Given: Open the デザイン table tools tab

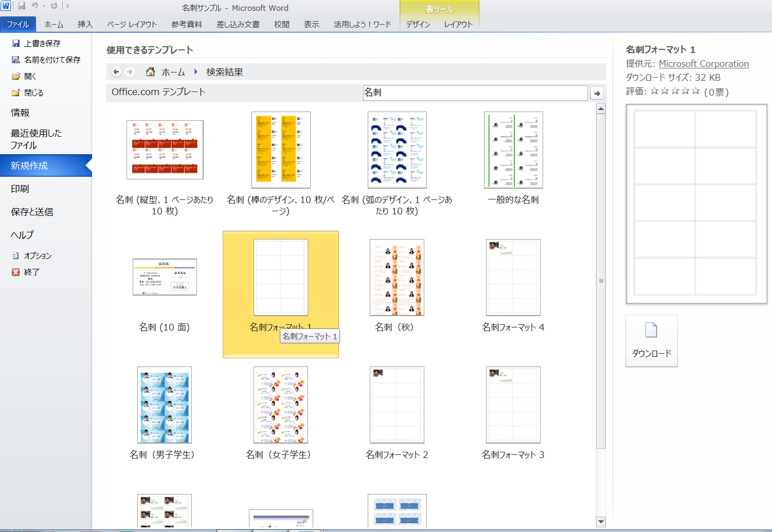Looking at the screenshot, I should click(418, 24).
